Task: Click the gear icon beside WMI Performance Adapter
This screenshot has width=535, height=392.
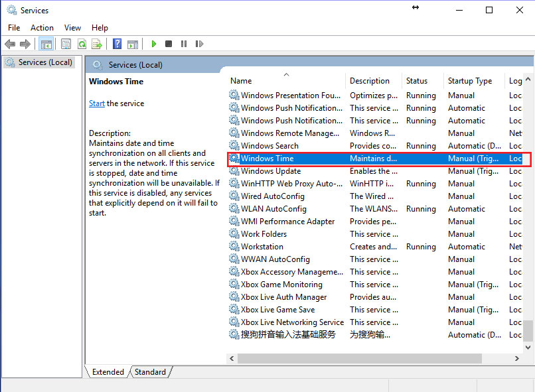Action: click(x=234, y=222)
